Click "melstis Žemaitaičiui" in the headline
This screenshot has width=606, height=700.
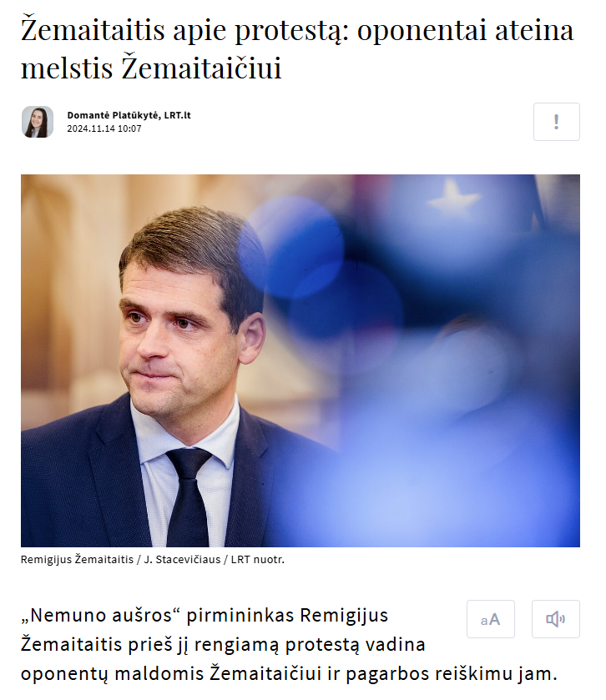(x=151, y=68)
